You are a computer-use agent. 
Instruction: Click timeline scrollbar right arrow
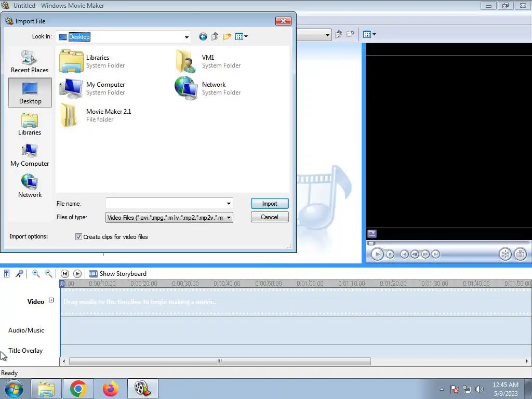(x=527, y=362)
